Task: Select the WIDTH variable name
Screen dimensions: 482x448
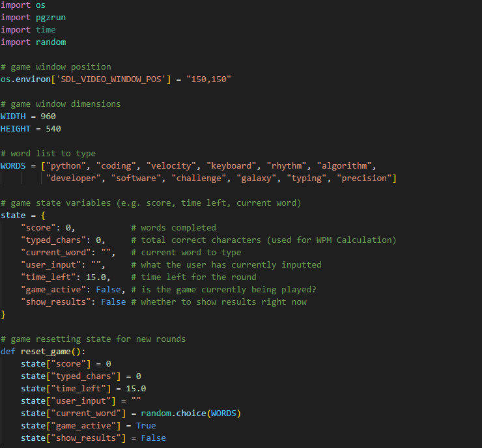Action: click(14, 116)
